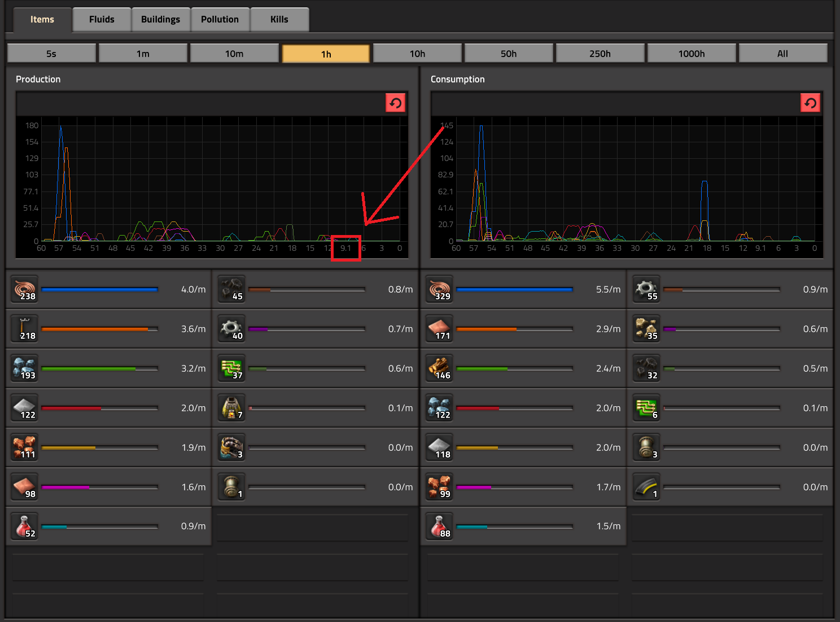
Task: Reset the Consumption graph selection
Action: (x=811, y=103)
